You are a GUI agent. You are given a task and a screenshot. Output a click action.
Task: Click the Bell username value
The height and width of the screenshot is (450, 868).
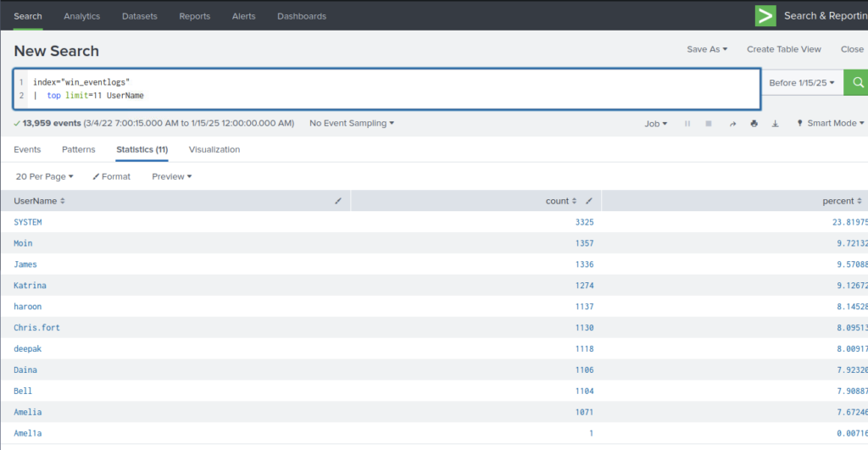click(23, 391)
